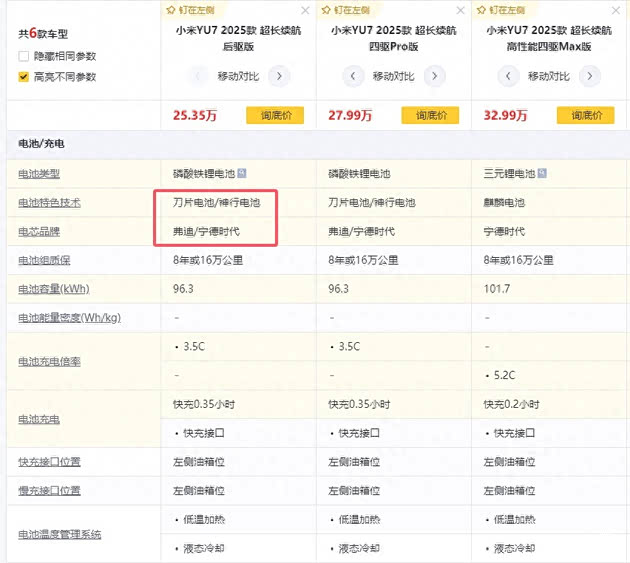The image size is (630, 563).
Task: Remove the 四驱Pro版 model from comparison
Action: [460, 10]
